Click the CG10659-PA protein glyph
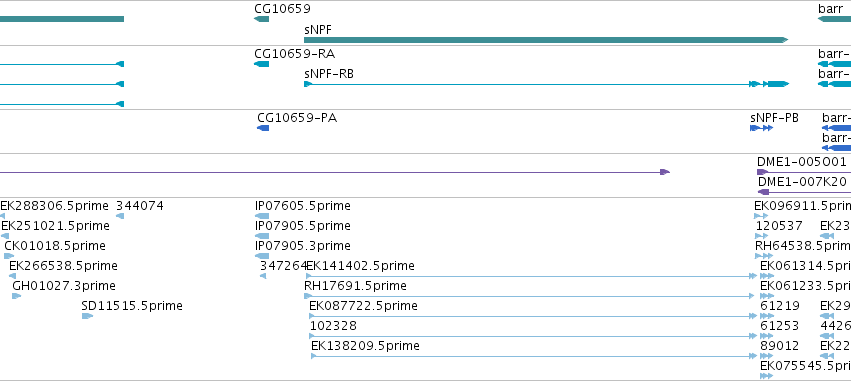This screenshot has height=381, width=851. (263, 128)
